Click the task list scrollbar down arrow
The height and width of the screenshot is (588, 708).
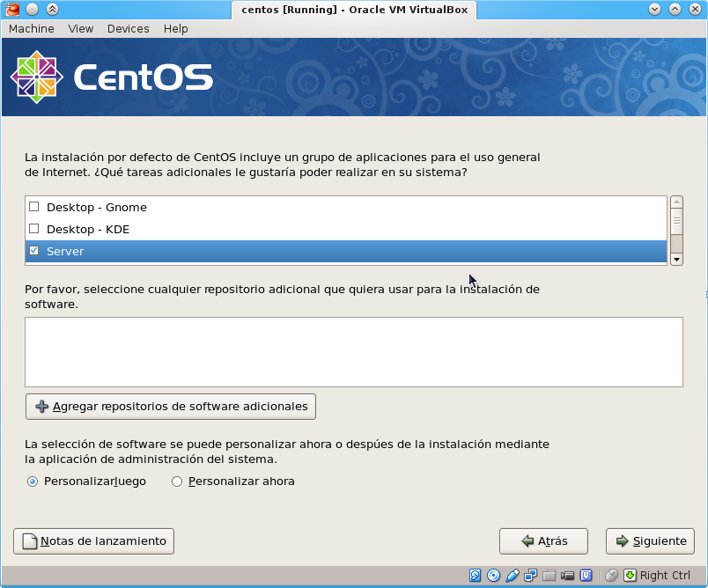pos(676,260)
